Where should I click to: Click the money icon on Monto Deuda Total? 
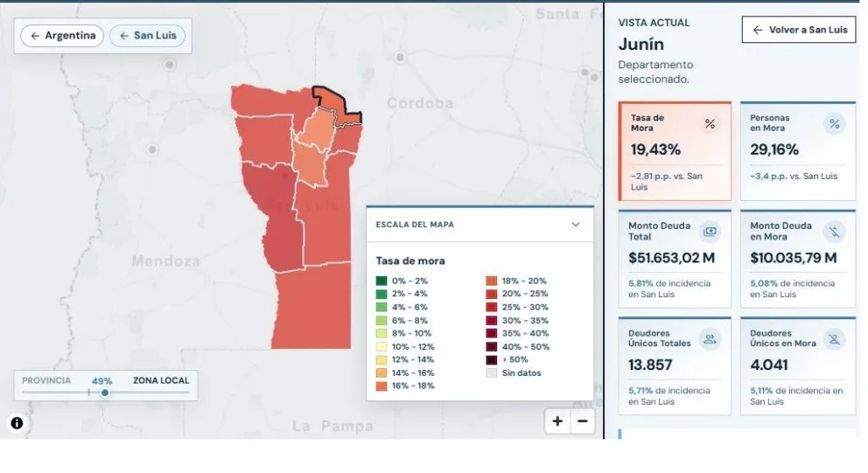[x=710, y=231]
